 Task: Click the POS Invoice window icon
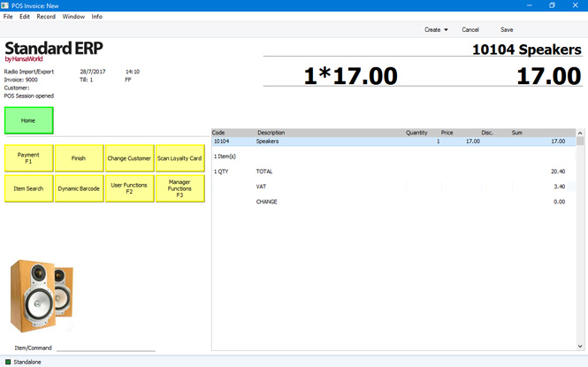5,5
